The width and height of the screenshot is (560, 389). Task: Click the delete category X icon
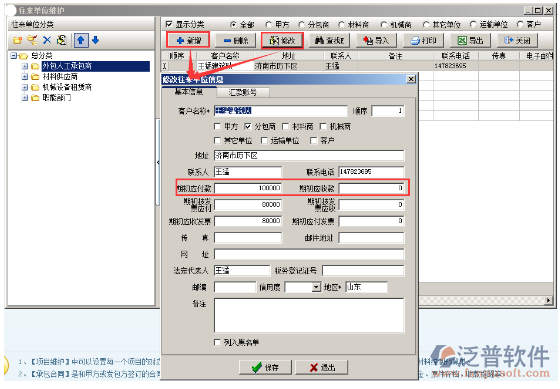(47, 40)
